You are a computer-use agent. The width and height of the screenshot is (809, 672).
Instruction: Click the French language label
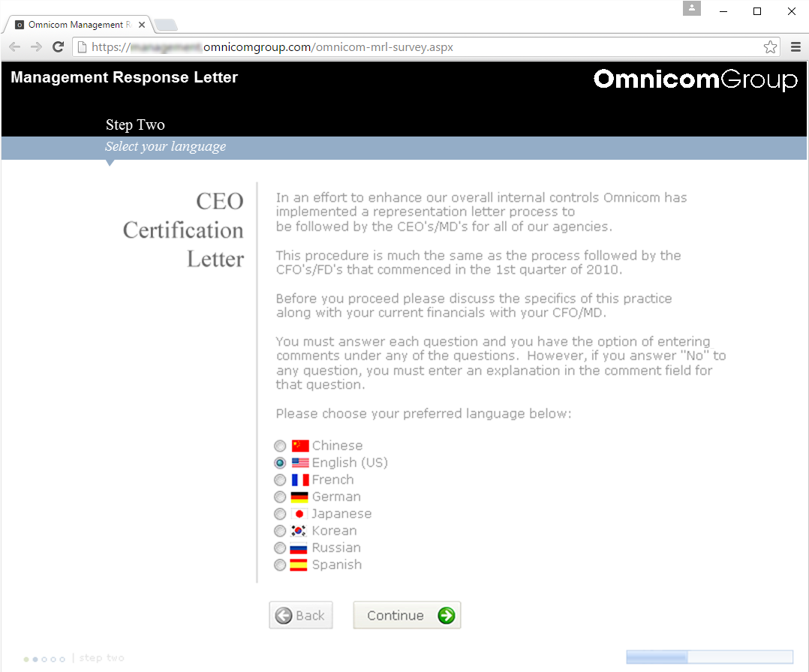point(333,480)
